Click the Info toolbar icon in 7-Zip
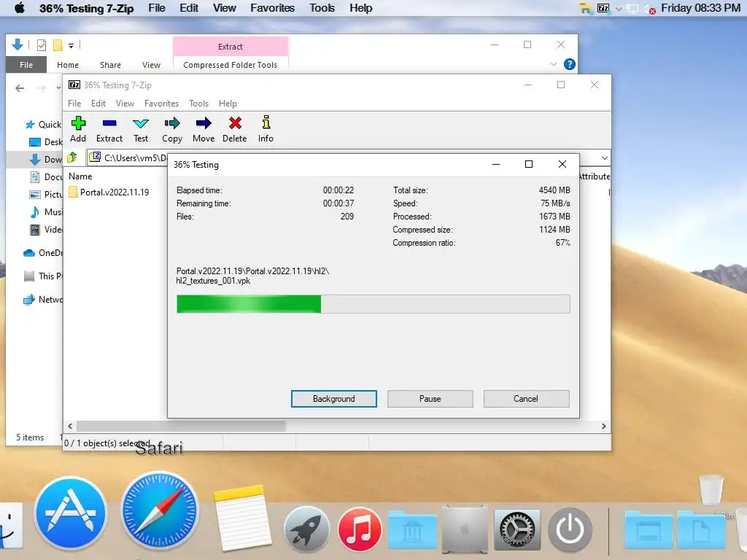 266,129
